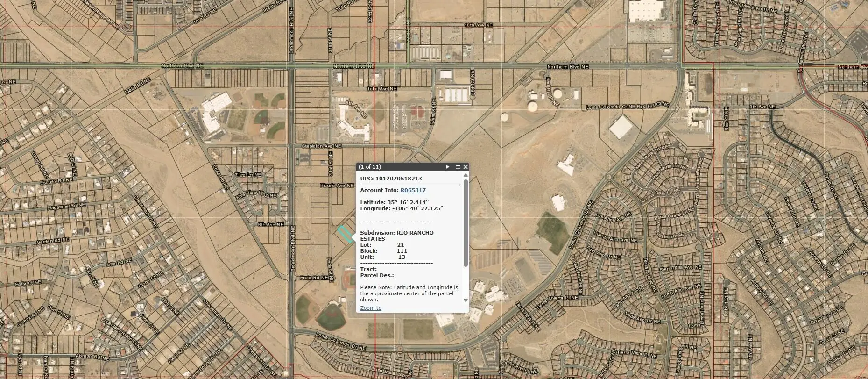Maximize the parcel info popup
Screen dimensions: 868x379
click(x=458, y=167)
